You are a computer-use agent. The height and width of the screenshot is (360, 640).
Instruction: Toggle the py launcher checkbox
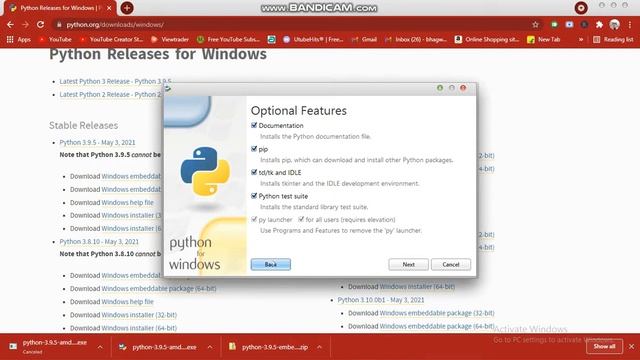[x=254, y=220]
